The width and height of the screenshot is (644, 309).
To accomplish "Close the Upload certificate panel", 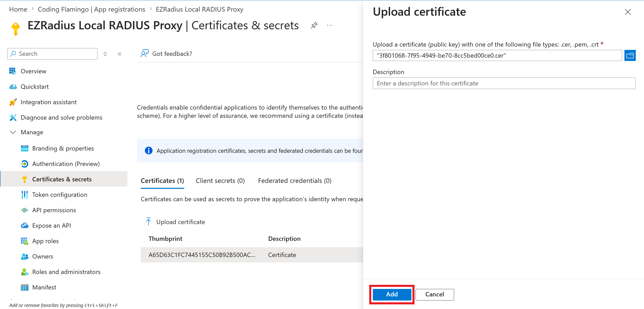I will coord(628,12).
